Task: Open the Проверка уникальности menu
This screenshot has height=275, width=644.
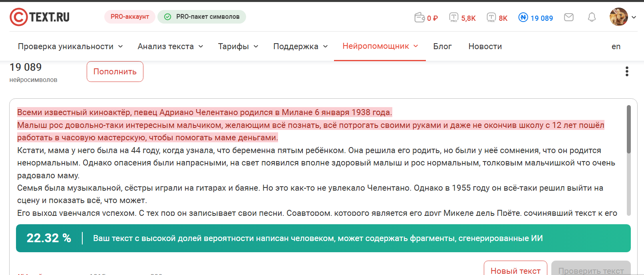Action: point(70,46)
